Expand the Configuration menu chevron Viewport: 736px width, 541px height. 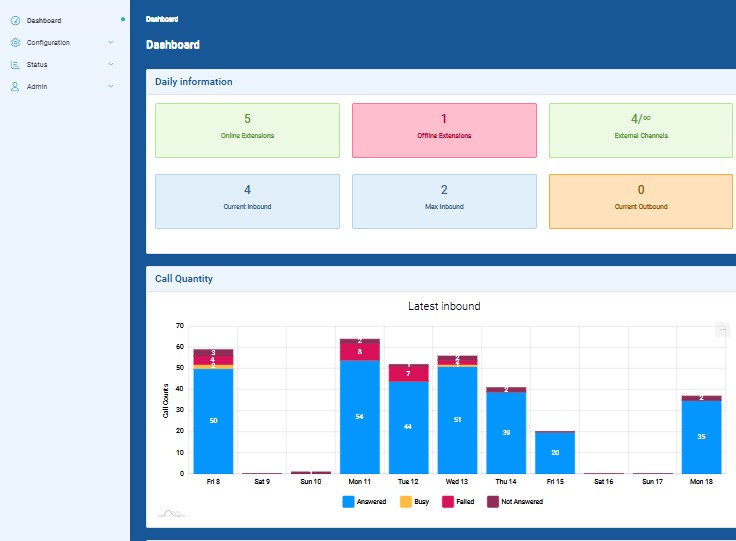click(x=111, y=42)
